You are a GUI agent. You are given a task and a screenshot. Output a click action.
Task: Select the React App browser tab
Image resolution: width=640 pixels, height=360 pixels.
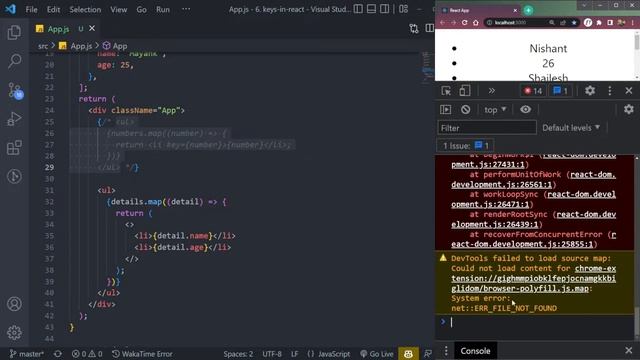[478, 10]
